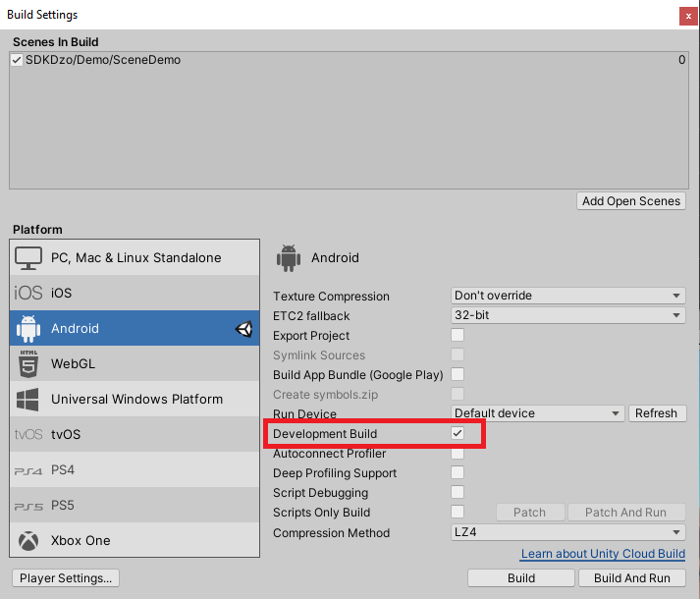Click the PS4 logo icon
The image size is (700, 599).
pos(28,470)
